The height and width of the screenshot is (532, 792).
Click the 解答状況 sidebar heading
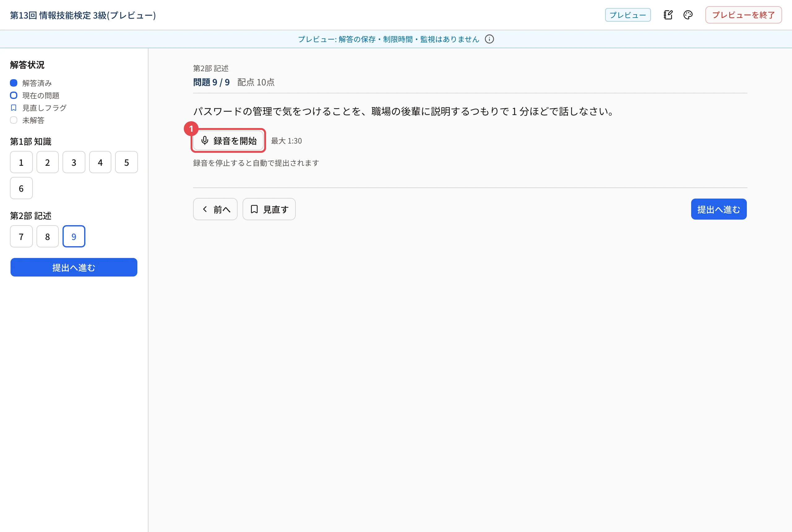pyautogui.click(x=27, y=65)
